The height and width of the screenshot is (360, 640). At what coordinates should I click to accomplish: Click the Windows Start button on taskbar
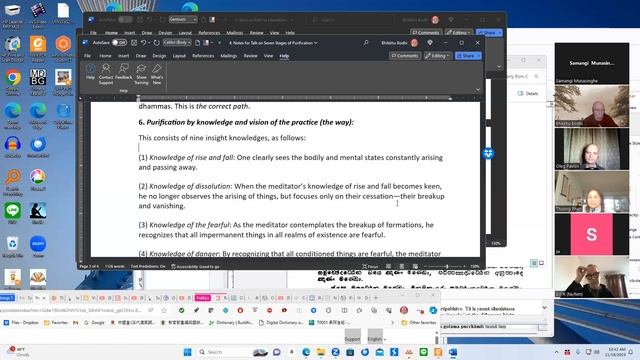187,352
